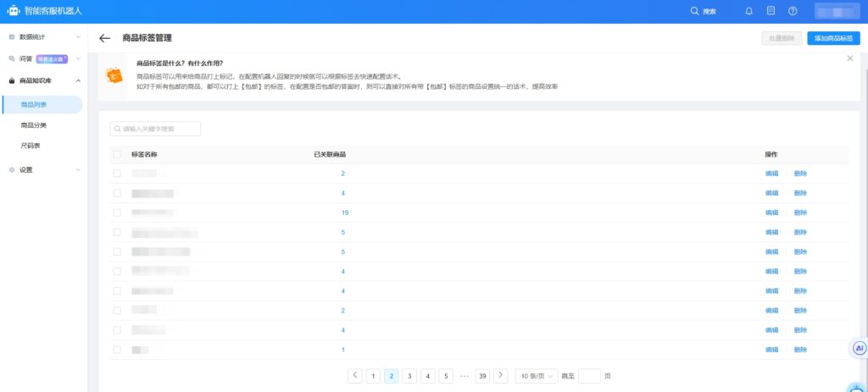868x392 pixels.
Task: Collapse the 商品知识库 menu chevron
Action: click(78, 80)
